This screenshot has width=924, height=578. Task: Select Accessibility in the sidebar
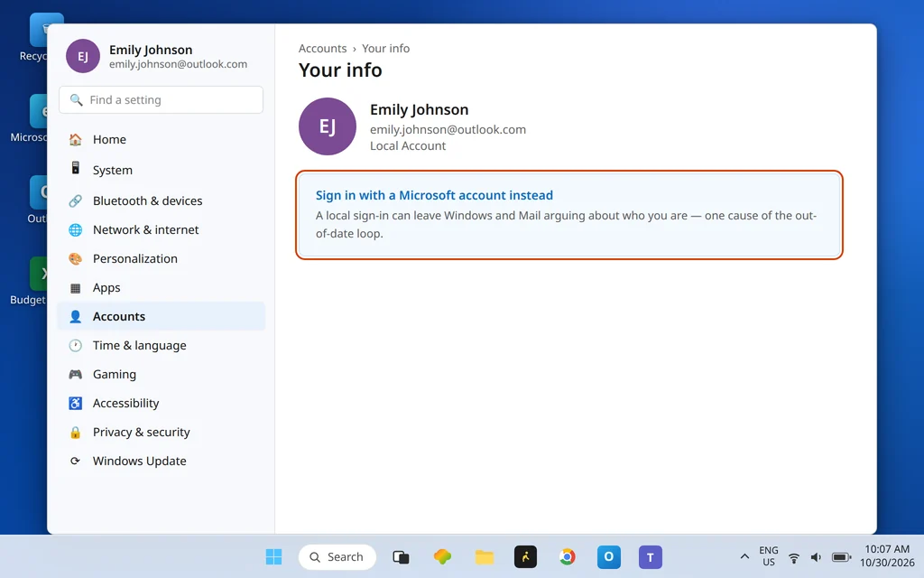[x=161, y=404]
